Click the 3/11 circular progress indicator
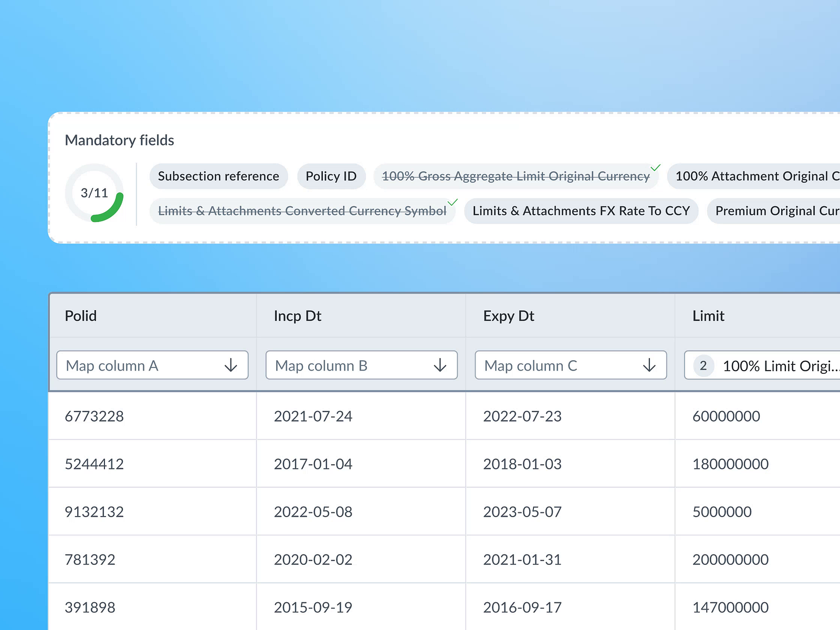Screen dimensions: 840x630 coord(94,193)
